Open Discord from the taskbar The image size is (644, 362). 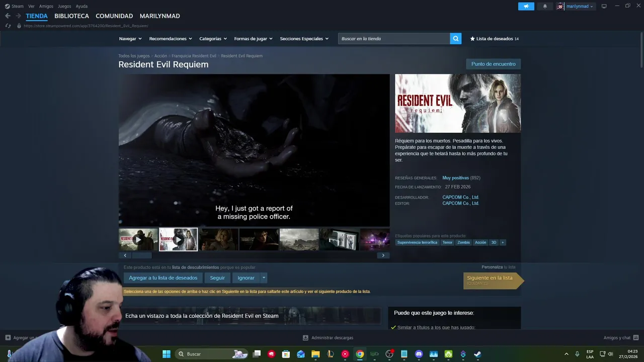[419, 354]
